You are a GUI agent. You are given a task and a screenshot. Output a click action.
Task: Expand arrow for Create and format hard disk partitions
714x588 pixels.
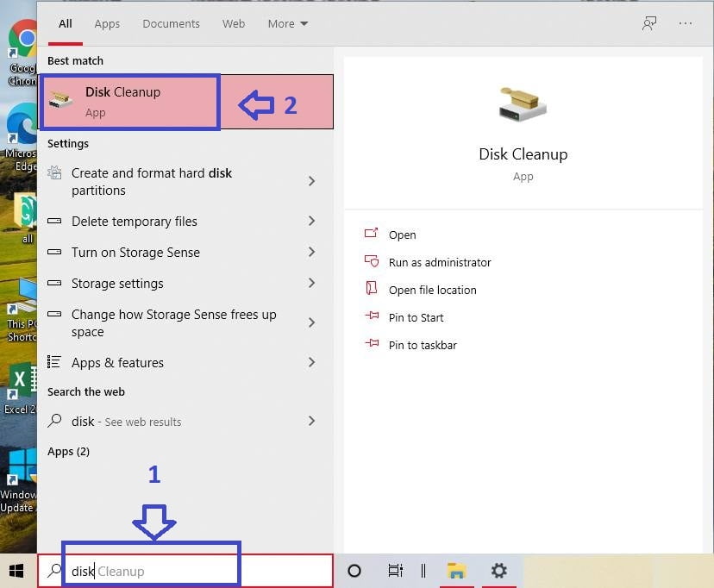311,181
